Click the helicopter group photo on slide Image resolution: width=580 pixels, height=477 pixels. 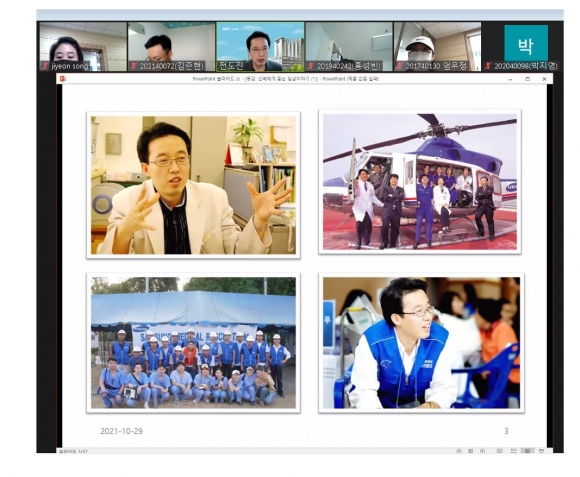(x=420, y=182)
